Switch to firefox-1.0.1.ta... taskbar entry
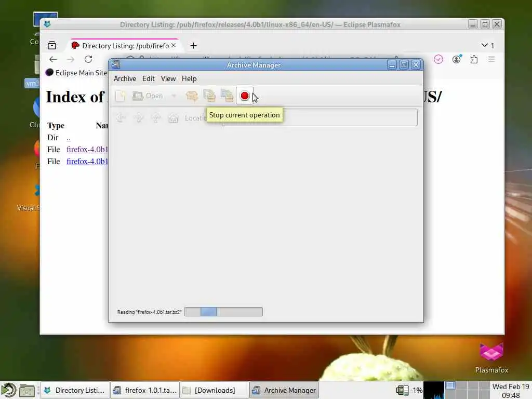532x399 pixels. [145, 390]
